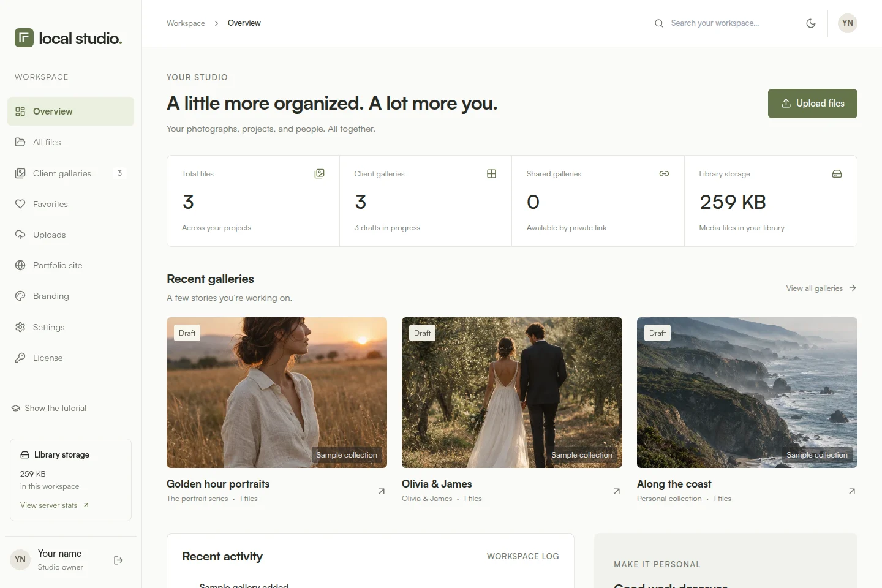Click the Draft badge on Golden hour portraits
Image resolution: width=882 pixels, height=588 pixels.
point(187,333)
